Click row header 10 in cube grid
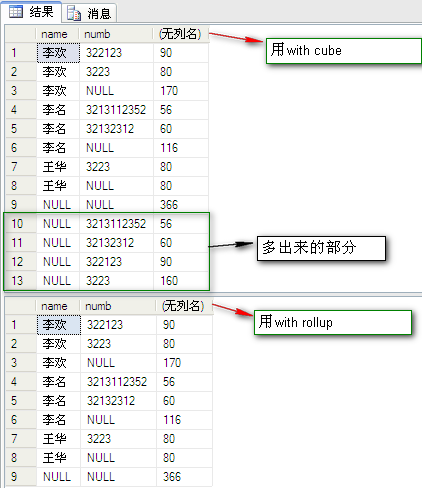Viewport: 422px width, 488px height. tap(20, 224)
